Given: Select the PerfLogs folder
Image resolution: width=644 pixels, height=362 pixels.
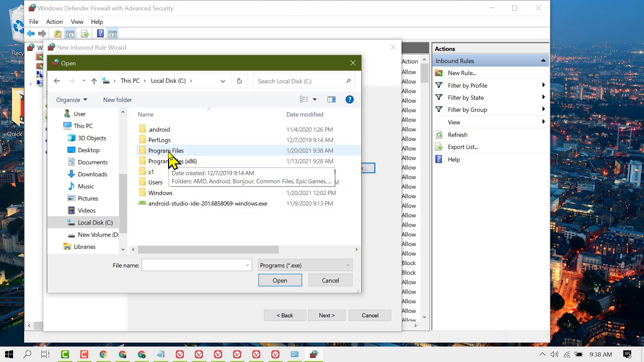Looking at the screenshot, I should [159, 140].
